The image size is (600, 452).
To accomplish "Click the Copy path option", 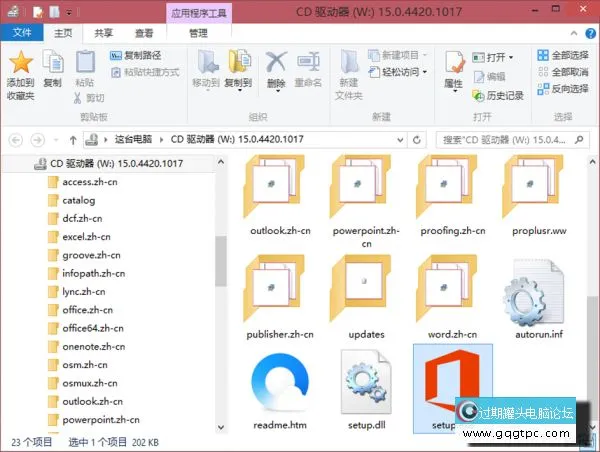I will (136, 55).
